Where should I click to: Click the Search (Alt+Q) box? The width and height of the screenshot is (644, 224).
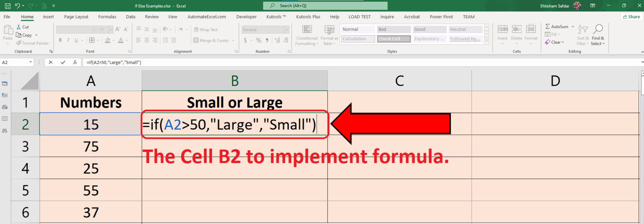tap(325, 6)
